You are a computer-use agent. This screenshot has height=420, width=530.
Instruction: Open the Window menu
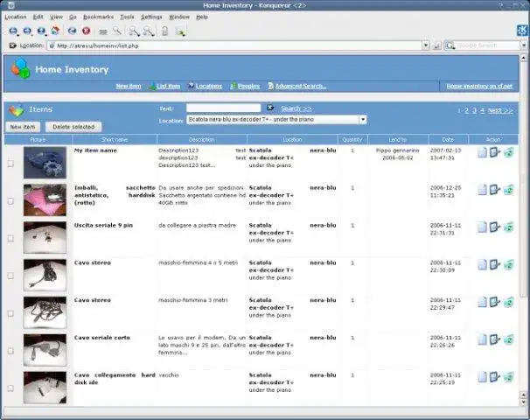[179, 17]
